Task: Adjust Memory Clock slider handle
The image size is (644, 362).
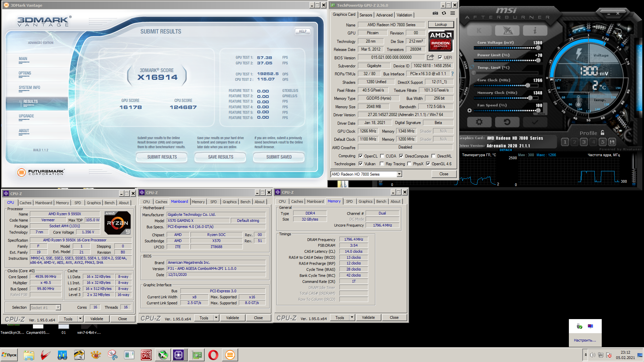Action: coord(530,98)
